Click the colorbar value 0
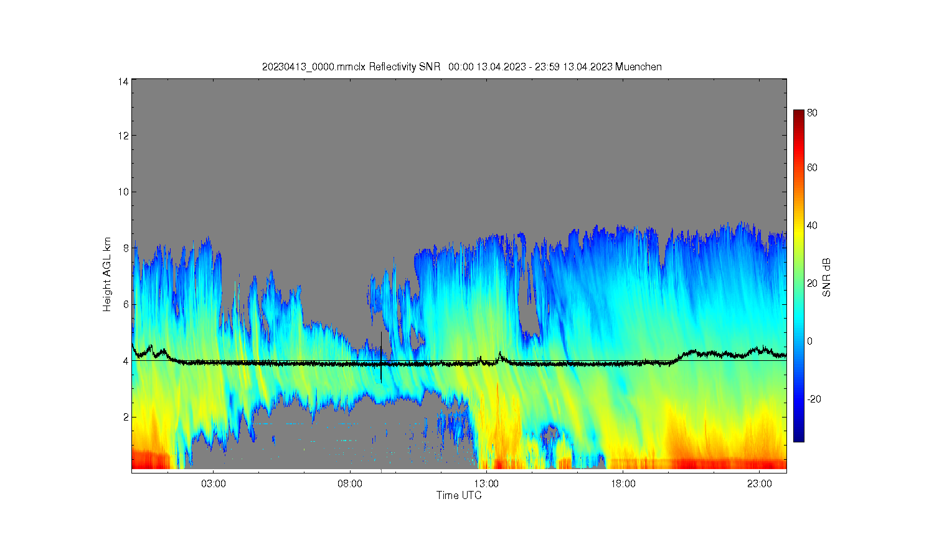 tap(809, 342)
